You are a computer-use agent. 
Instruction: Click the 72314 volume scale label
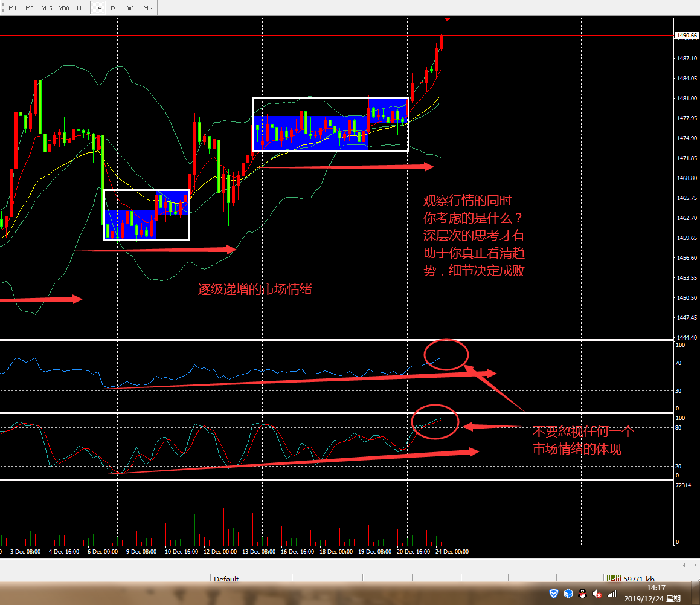[x=683, y=485]
